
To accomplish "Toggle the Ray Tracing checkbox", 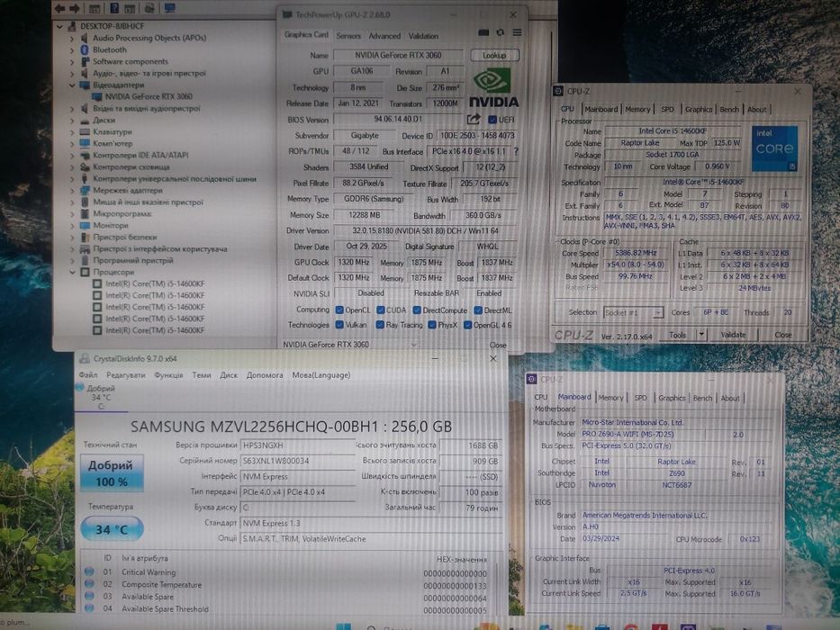I will pos(380,325).
